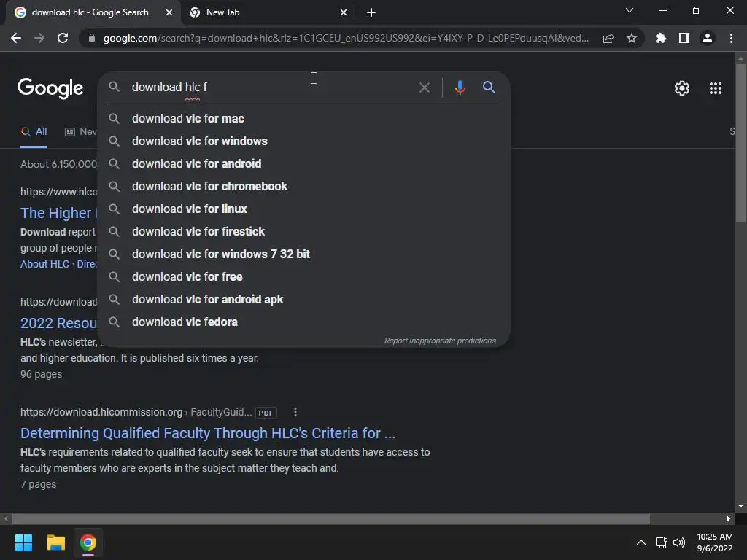Screen dimensions: 747x560
Task: Click inside the search text field
Action: [271, 87]
